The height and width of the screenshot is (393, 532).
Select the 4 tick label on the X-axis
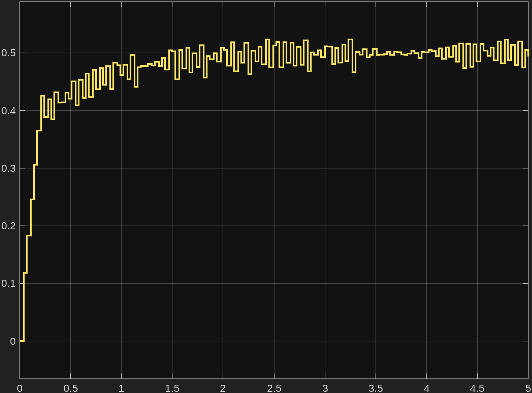427,388
